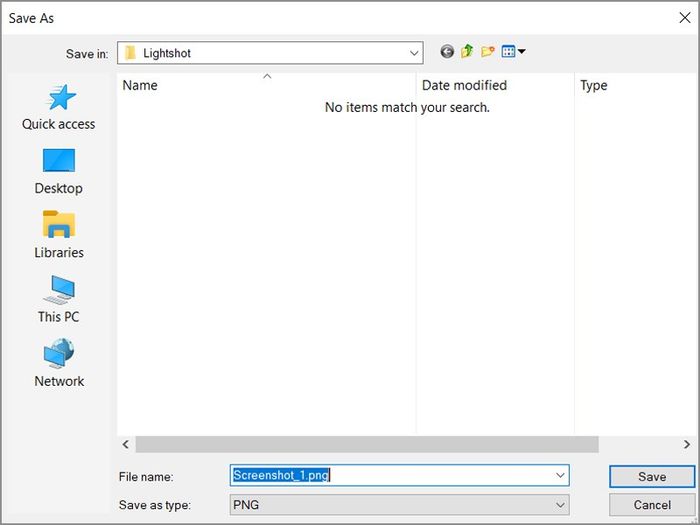Image resolution: width=700 pixels, height=525 pixels.
Task: Click the Save button
Action: pos(652,477)
